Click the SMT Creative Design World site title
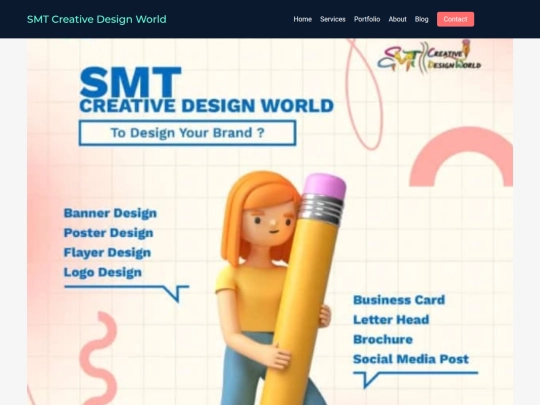Viewport: 540px width, 405px height. [97, 19]
